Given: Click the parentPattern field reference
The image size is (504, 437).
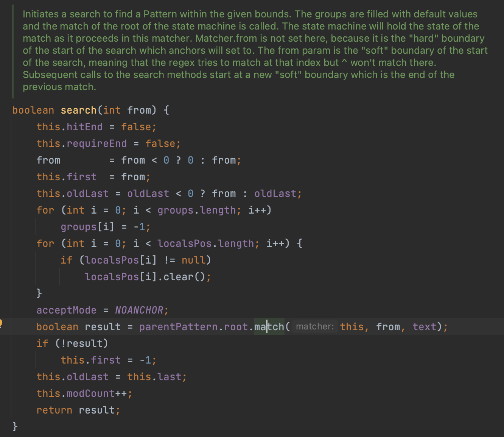Looking at the screenshot, I should (178, 327).
